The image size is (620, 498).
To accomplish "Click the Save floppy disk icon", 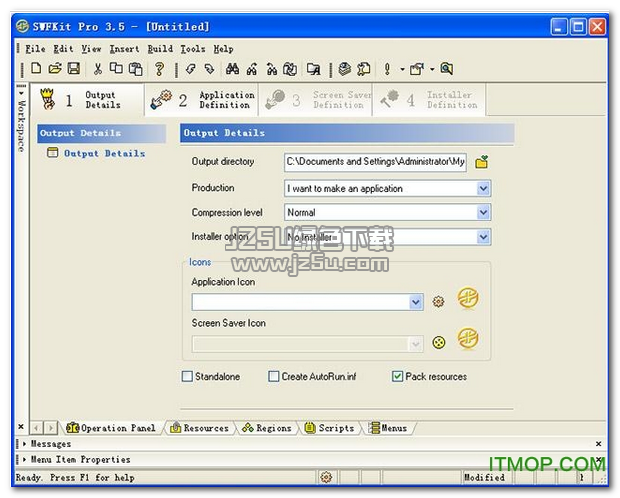I will coord(74,69).
